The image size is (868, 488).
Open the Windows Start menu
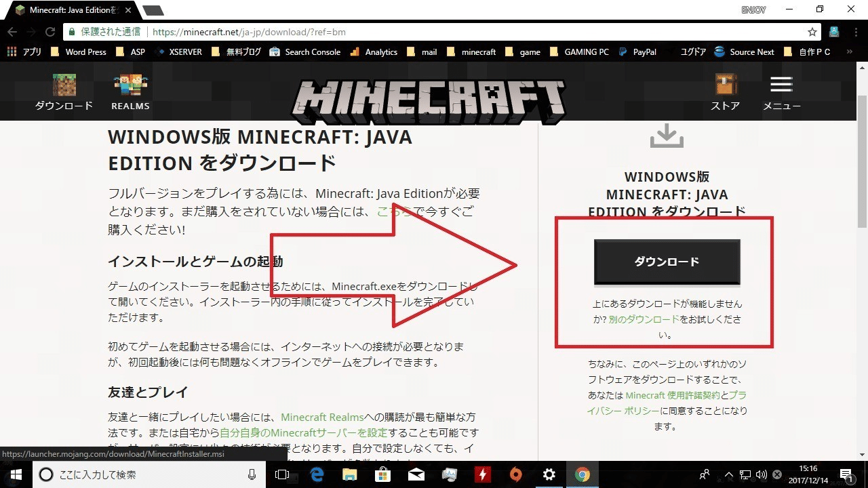(x=15, y=474)
